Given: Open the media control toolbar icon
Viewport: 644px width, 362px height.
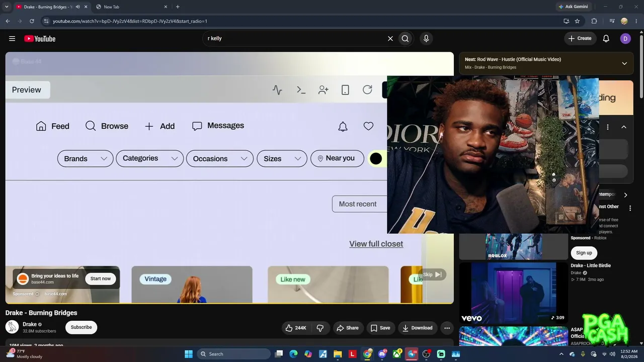Looking at the screenshot, I should (x=612, y=21).
